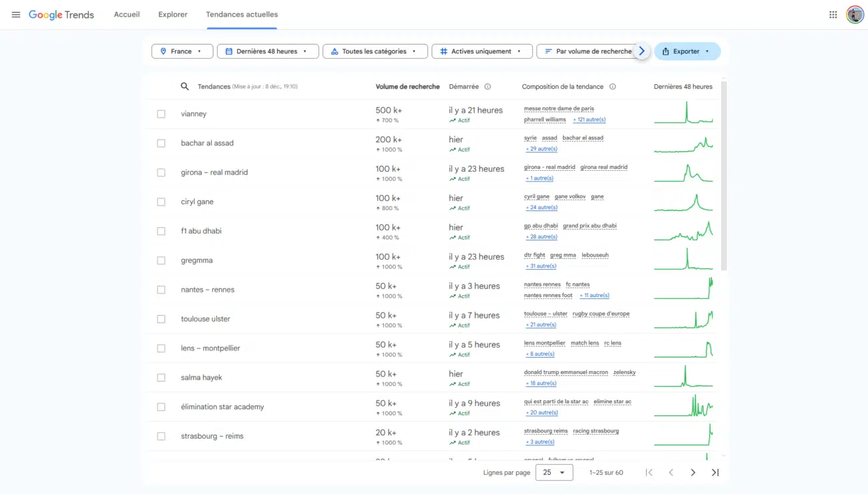Click Dernières 48 heures column header
The width and height of the screenshot is (868, 494).
(x=683, y=87)
